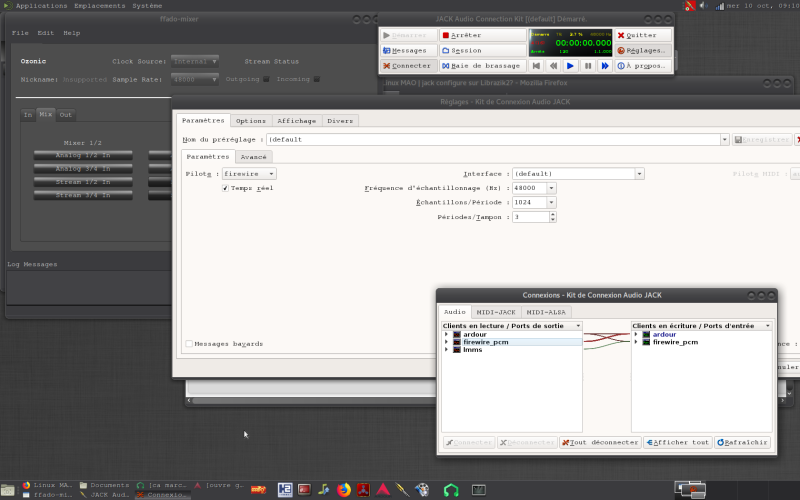The height and width of the screenshot is (500, 800).
Task: Open the Baie de brassage patchbay
Action: coord(482,66)
